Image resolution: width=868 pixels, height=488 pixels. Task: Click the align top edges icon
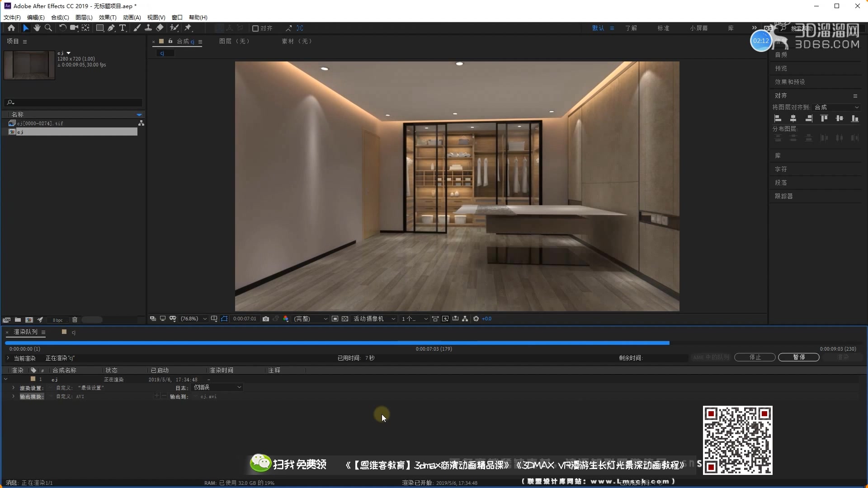(824, 118)
